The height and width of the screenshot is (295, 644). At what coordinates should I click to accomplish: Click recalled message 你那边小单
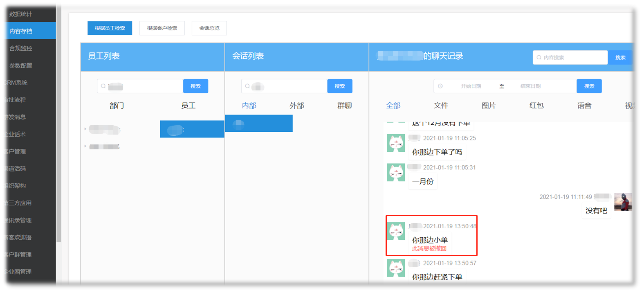point(430,240)
